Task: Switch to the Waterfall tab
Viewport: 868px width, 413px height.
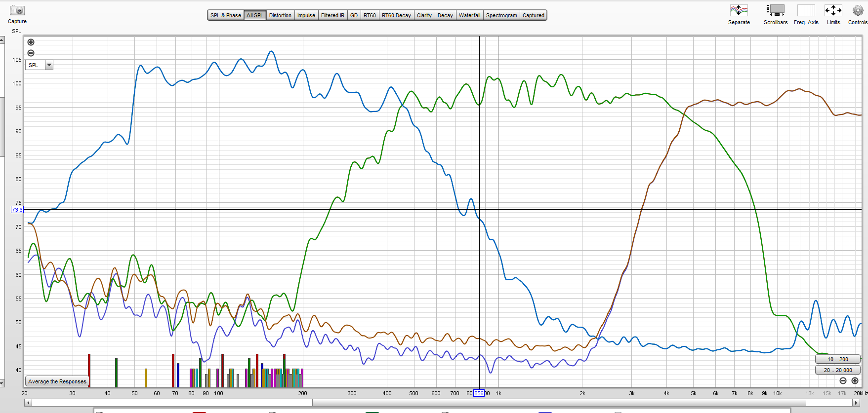Action: [x=469, y=15]
